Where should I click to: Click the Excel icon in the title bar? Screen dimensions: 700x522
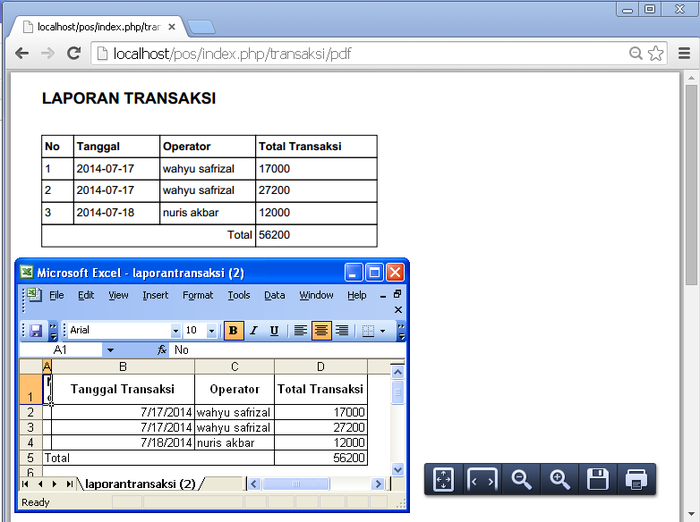tap(27, 272)
